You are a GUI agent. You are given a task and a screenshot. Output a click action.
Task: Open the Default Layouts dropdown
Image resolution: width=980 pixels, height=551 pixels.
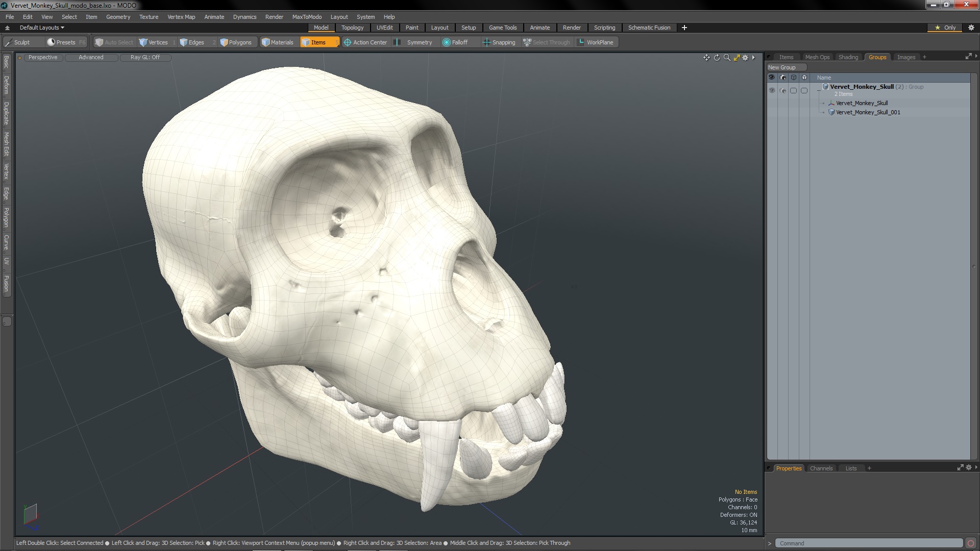(x=42, y=28)
